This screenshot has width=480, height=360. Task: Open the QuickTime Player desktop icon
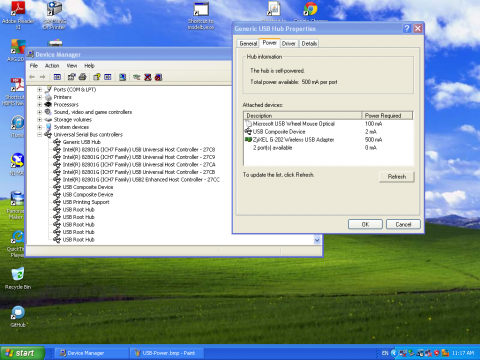click(17, 244)
